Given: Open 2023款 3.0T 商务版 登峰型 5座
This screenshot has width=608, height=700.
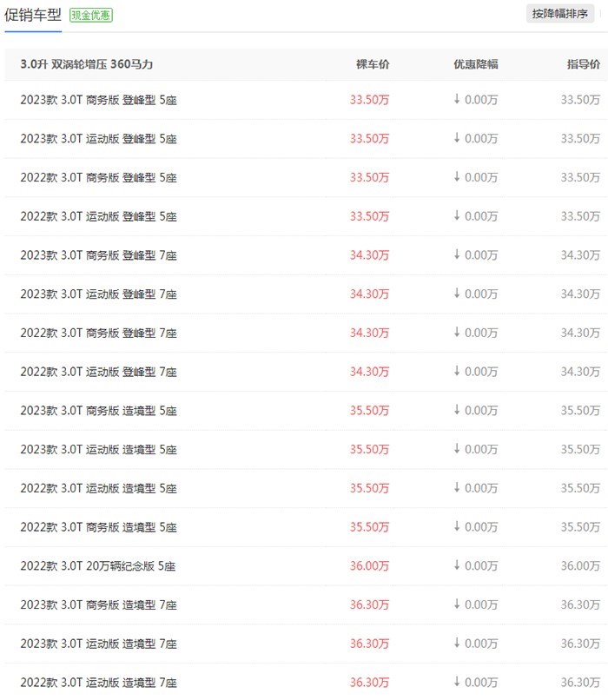Looking at the screenshot, I should click(99, 100).
